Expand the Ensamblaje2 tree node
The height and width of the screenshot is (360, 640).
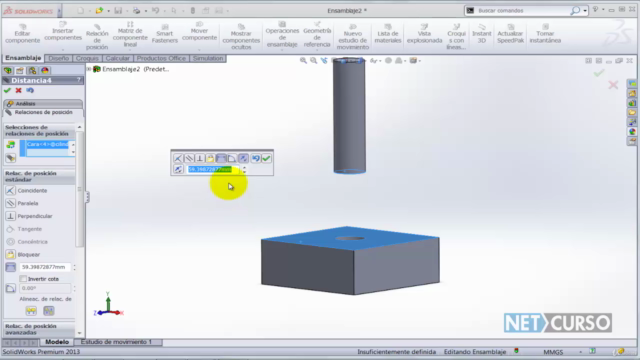point(89,69)
